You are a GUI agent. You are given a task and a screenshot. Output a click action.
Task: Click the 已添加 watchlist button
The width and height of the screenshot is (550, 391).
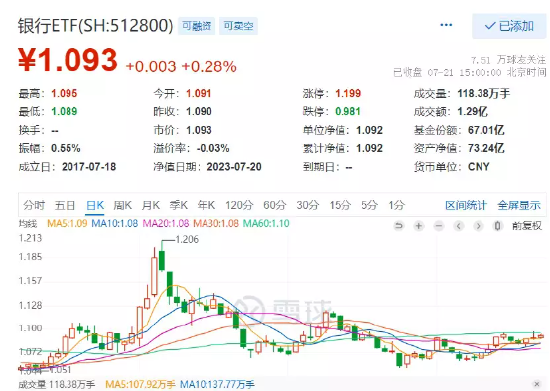pyautogui.click(x=509, y=26)
